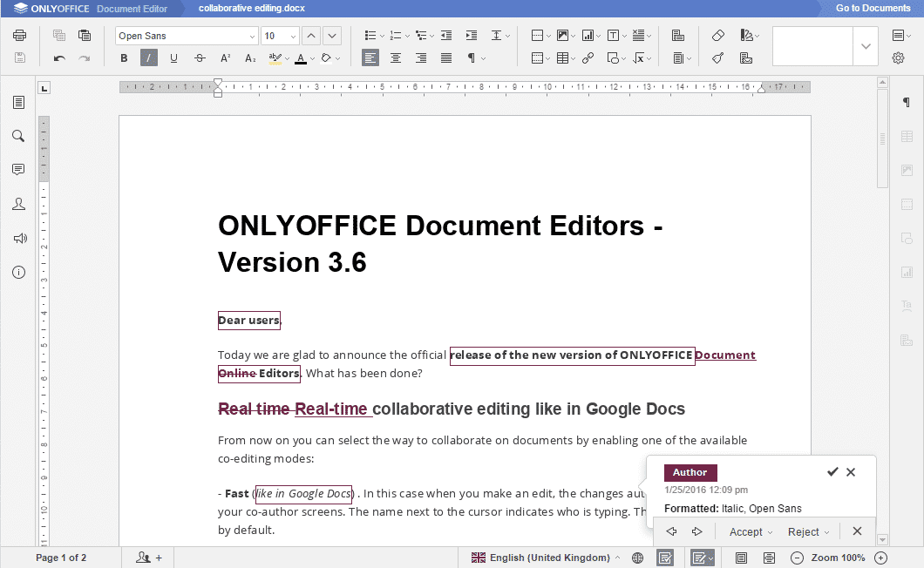Enable bold formatting

(124, 58)
